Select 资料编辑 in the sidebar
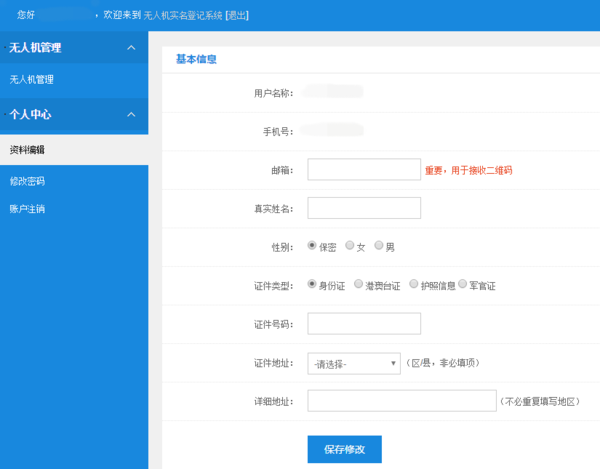Viewport: 600px width, 469px height. pos(27,150)
